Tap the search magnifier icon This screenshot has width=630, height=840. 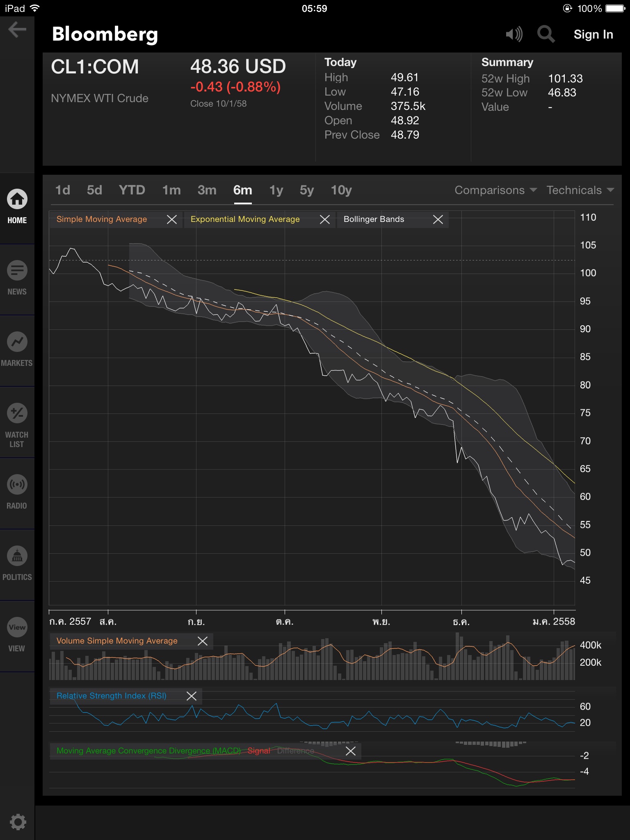point(546,34)
